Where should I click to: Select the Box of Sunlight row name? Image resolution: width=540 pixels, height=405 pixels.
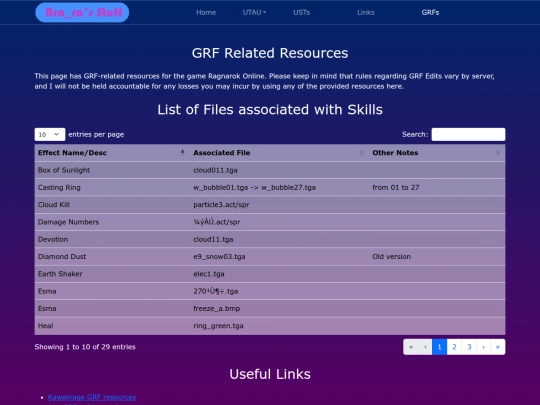pyautogui.click(x=64, y=170)
